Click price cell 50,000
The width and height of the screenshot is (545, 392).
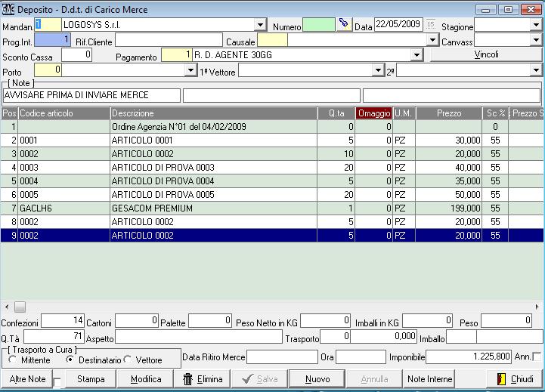(449, 194)
